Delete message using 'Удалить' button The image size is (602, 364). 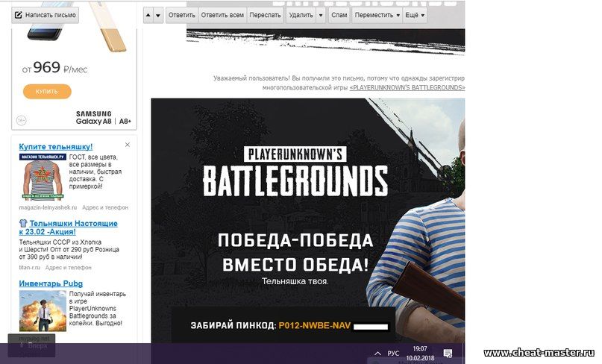[x=301, y=15]
